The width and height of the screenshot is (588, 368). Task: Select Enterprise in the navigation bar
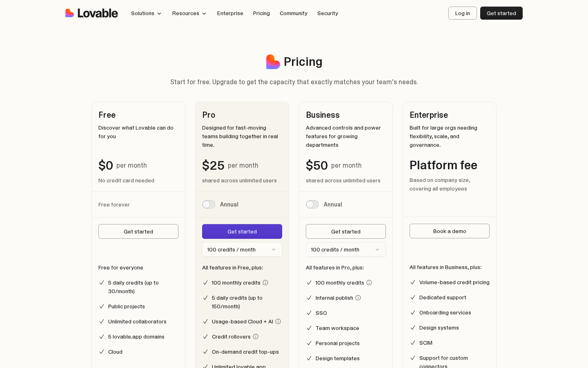pyautogui.click(x=230, y=13)
